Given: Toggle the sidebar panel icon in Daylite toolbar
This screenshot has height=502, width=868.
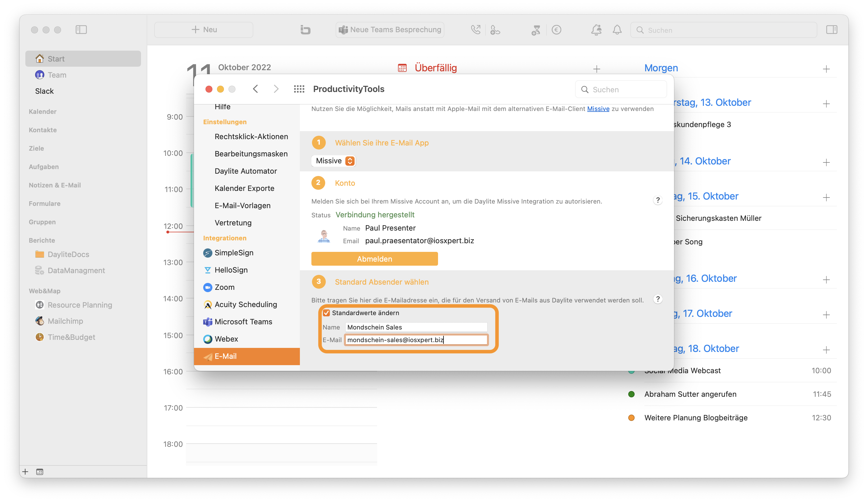Looking at the screenshot, I should (x=81, y=30).
